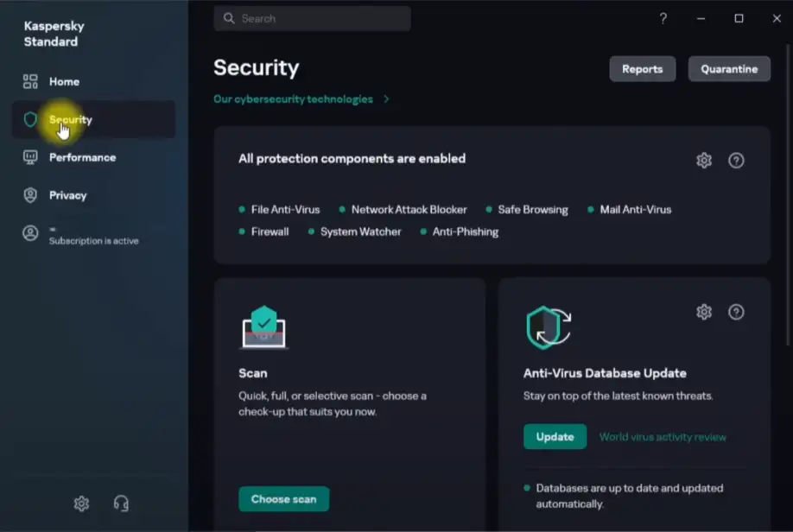Open help for Anti-Virus Database Update
Viewport: 793px width, 532px height.
tap(736, 312)
